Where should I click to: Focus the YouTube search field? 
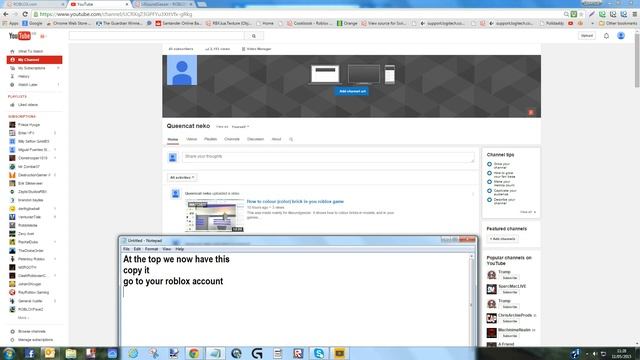157,36
